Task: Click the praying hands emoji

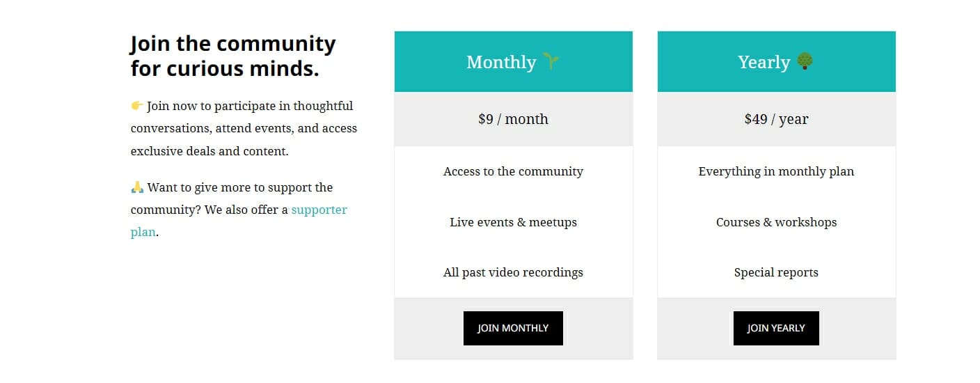Action: tap(137, 187)
